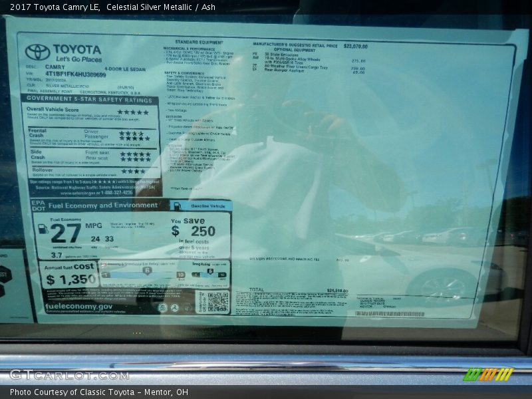Click the 'CAMRY' model name
Viewport: 532px width, 399px height.
pyautogui.click(x=55, y=67)
